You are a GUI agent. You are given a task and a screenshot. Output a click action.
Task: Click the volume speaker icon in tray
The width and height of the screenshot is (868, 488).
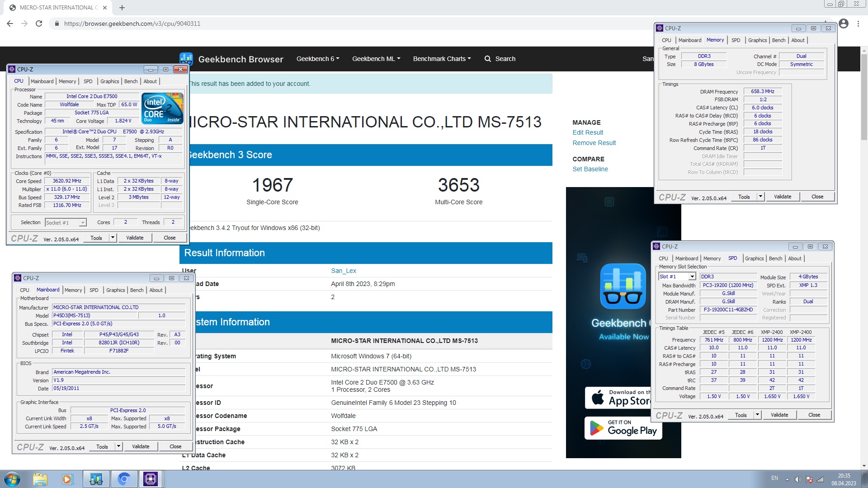798,479
